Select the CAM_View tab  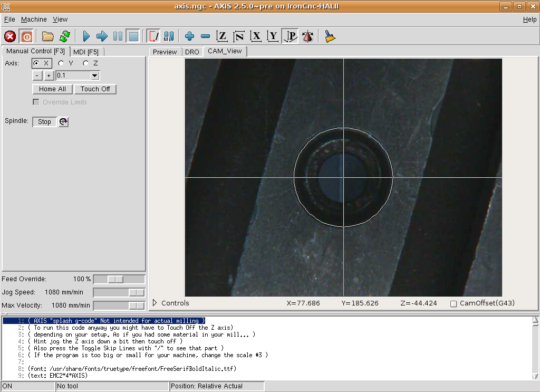point(225,51)
